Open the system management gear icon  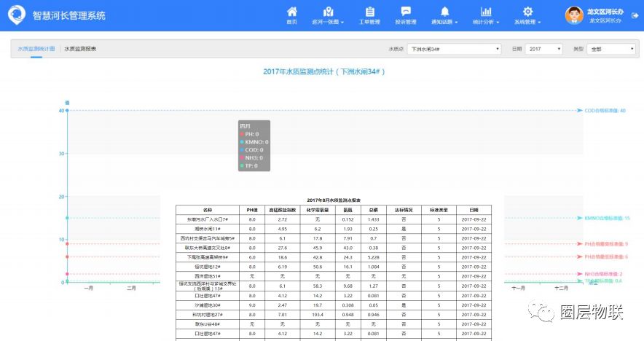click(x=527, y=12)
